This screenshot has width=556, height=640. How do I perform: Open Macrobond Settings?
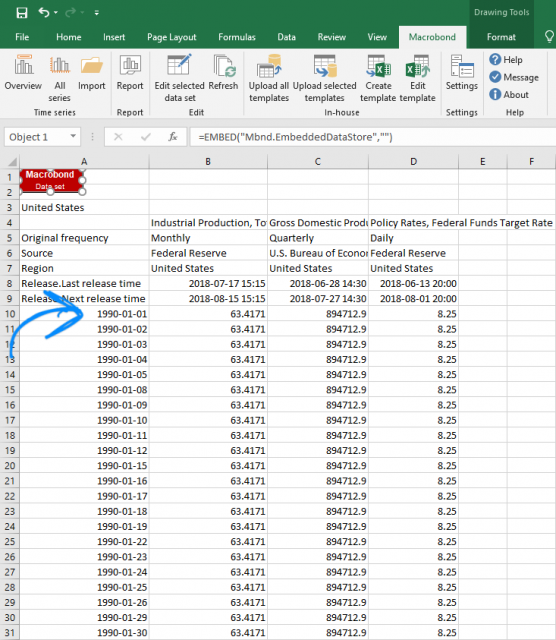(x=462, y=73)
